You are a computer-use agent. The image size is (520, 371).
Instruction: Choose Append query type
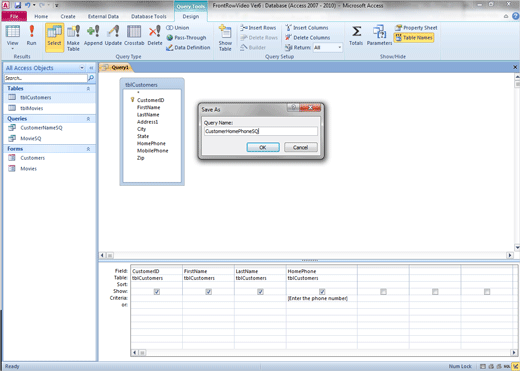pyautogui.click(x=93, y=35)
